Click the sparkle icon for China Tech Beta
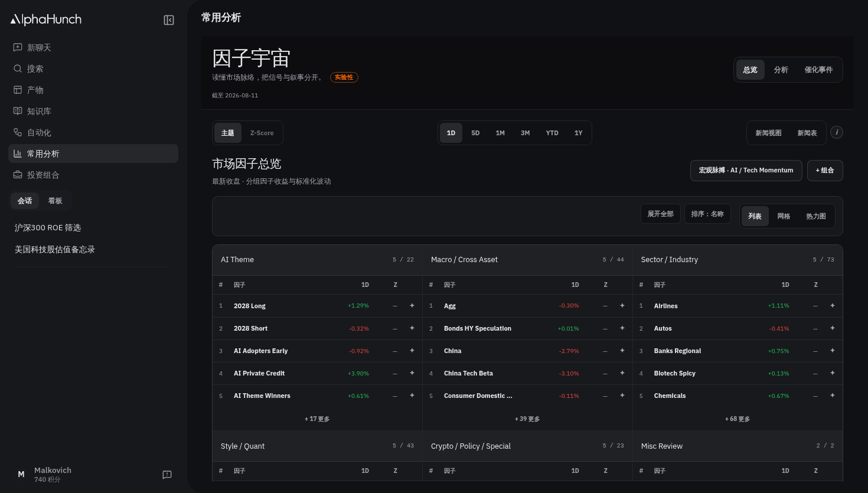The image size is (868, 493). click(x=622, y=373)
